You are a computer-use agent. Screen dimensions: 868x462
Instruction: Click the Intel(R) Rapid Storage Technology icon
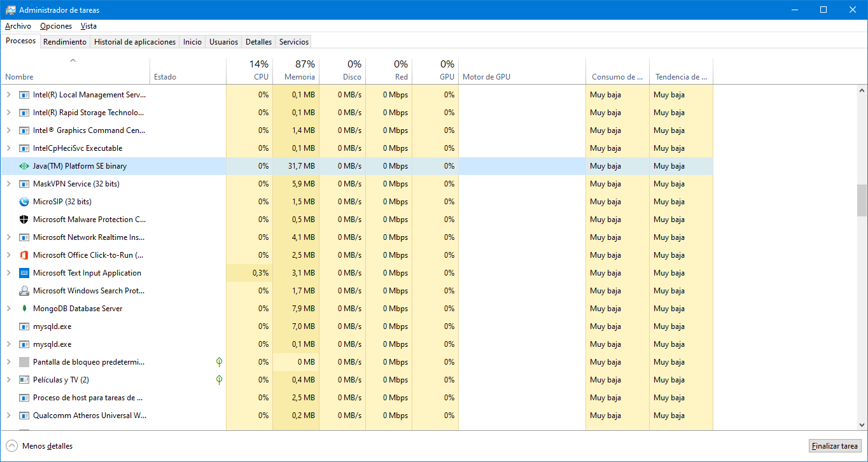(x=24, y=113)
